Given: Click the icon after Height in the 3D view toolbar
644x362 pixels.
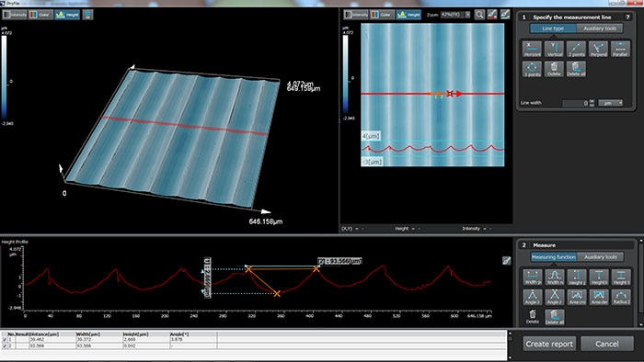Looking at the screenshot, I should [87, 15].
